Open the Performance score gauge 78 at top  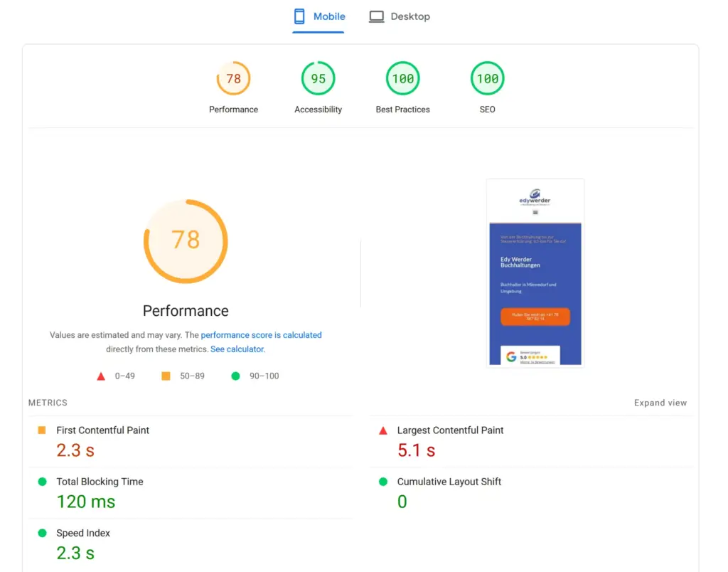233,78
